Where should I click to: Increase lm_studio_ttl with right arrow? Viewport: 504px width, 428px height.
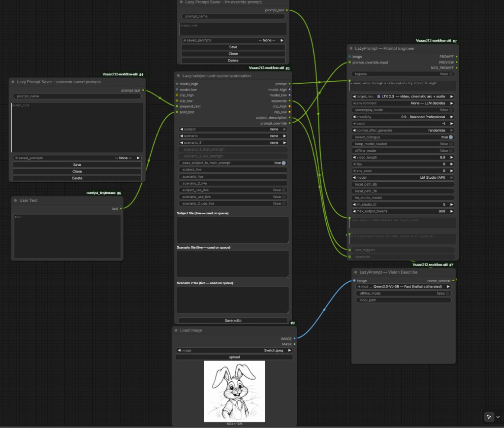(x=452, y=204)
